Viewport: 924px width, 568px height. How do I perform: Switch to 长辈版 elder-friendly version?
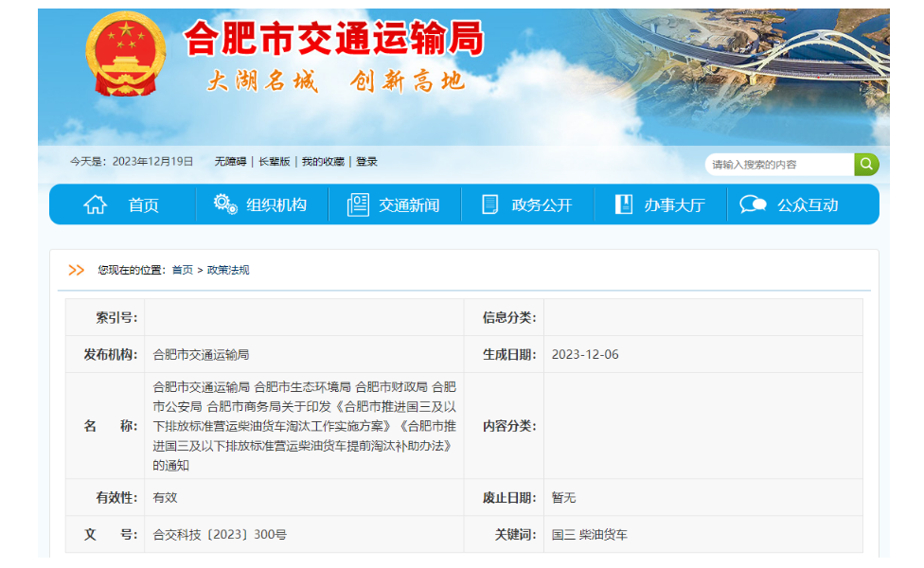click(275, 162)
